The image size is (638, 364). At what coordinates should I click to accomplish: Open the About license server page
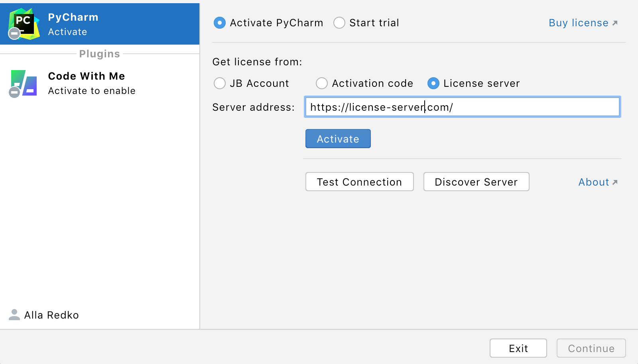click(x=594, y=182)
